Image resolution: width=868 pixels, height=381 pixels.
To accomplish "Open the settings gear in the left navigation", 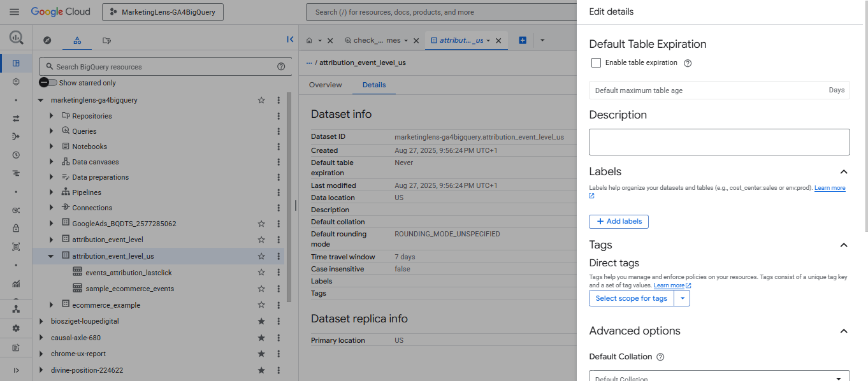I will pos(16,328).
